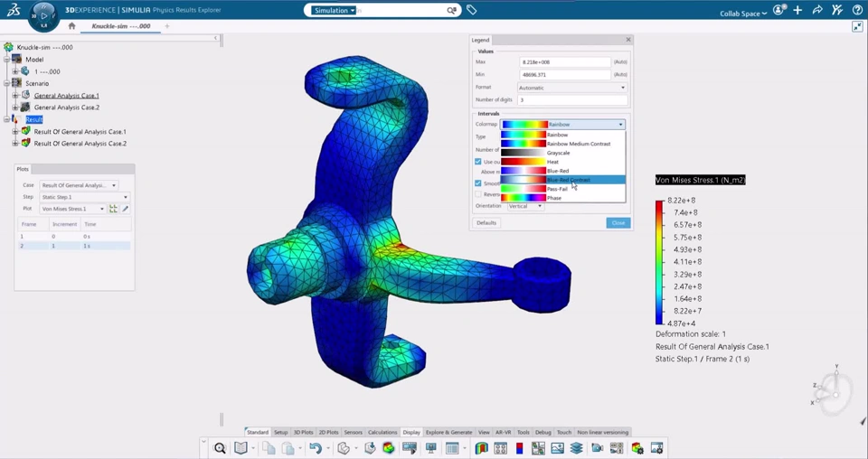The width and height of the screenshot is (868, 459).
Task: Open the Orientation dropdown set to Vertical
Action: (x=525, y=206)
